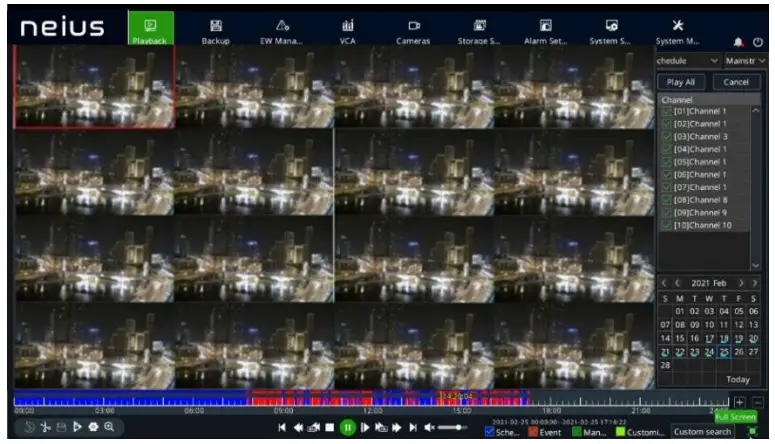Click channel list scroll up arrow

pyautogui.click(x=756, y=111)
